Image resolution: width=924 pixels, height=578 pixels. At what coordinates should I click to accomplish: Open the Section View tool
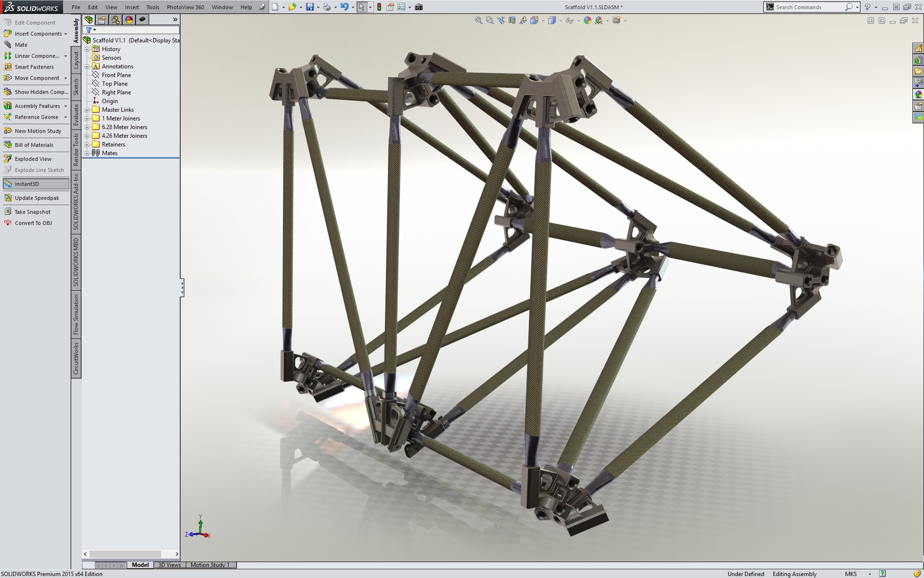click(x=512, y=20)
